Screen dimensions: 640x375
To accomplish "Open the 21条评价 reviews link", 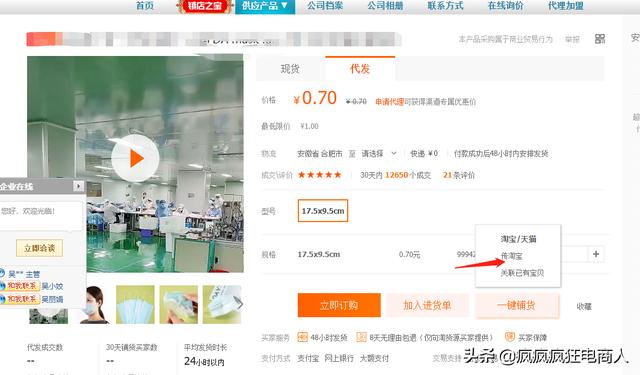I will click(459, 175).
